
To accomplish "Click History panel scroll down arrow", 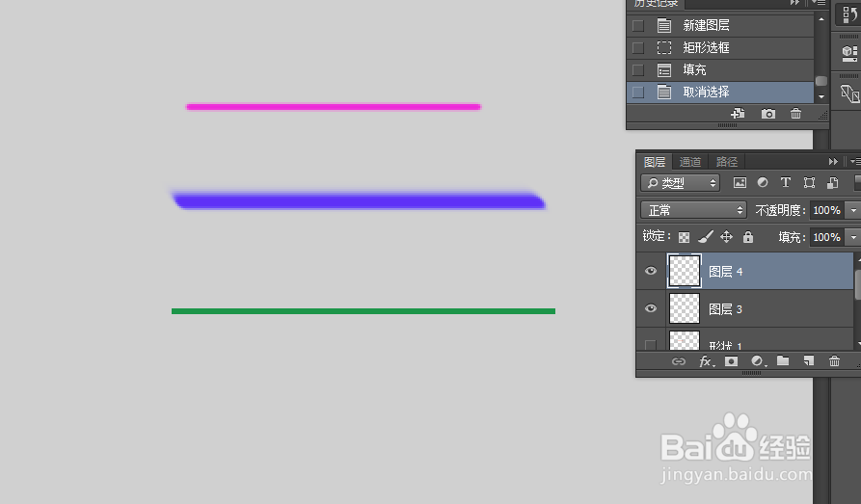I will [x=821, y=96].
